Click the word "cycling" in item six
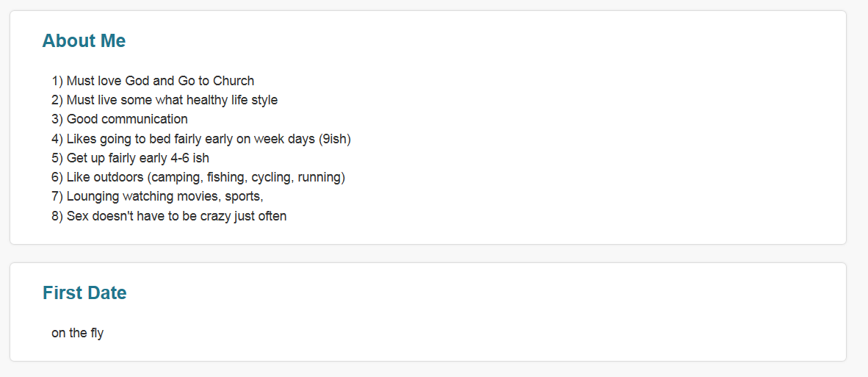Image resolution: width=868 pixels, height=377 pixels. (272, 177)
